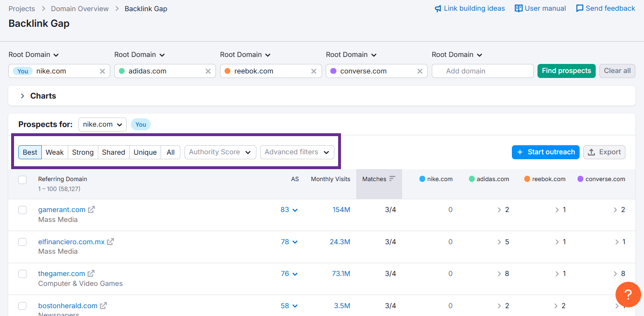Expand authority score 78 for elfinanciero.com.mx

point(289,242)
